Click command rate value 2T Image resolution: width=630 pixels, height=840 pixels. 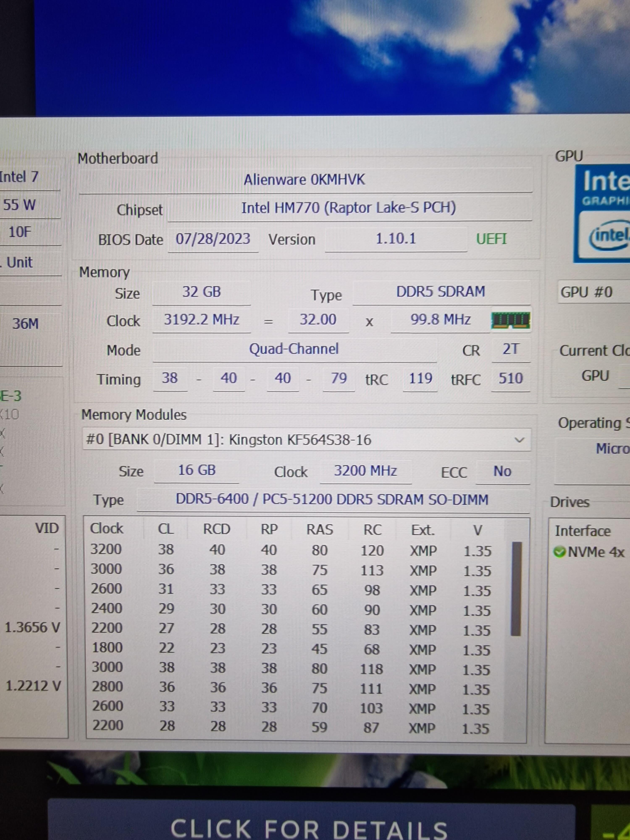tap(510, 349)
